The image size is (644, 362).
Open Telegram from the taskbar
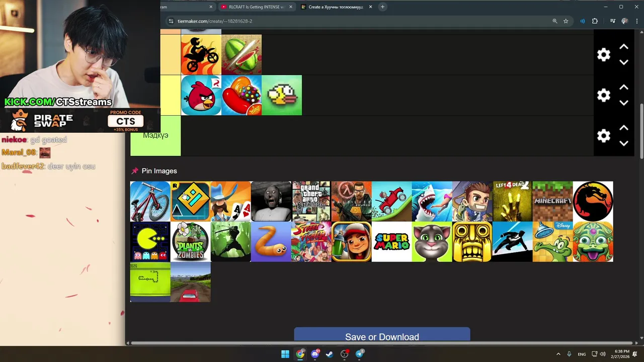click(x=360, y=354)
